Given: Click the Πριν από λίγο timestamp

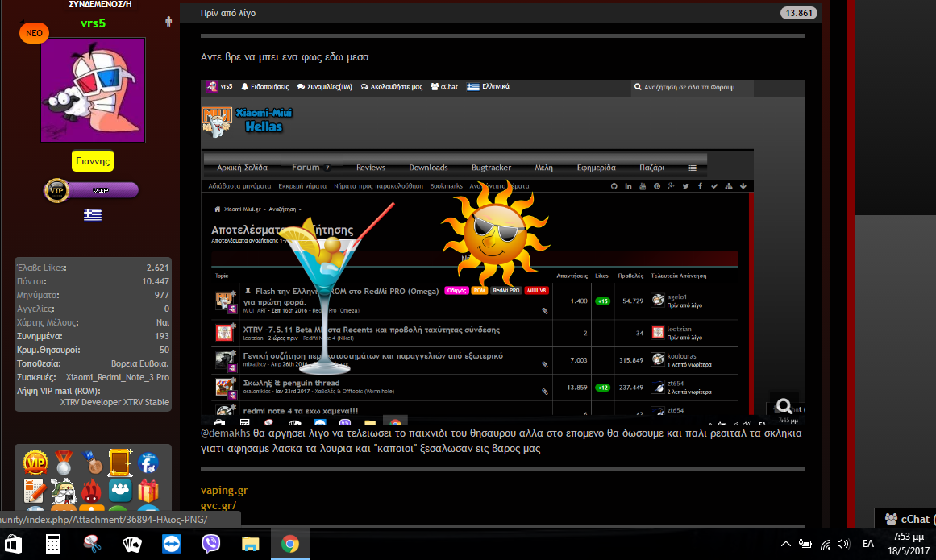Looking at the screenshot, I should (x=228, y=13).
